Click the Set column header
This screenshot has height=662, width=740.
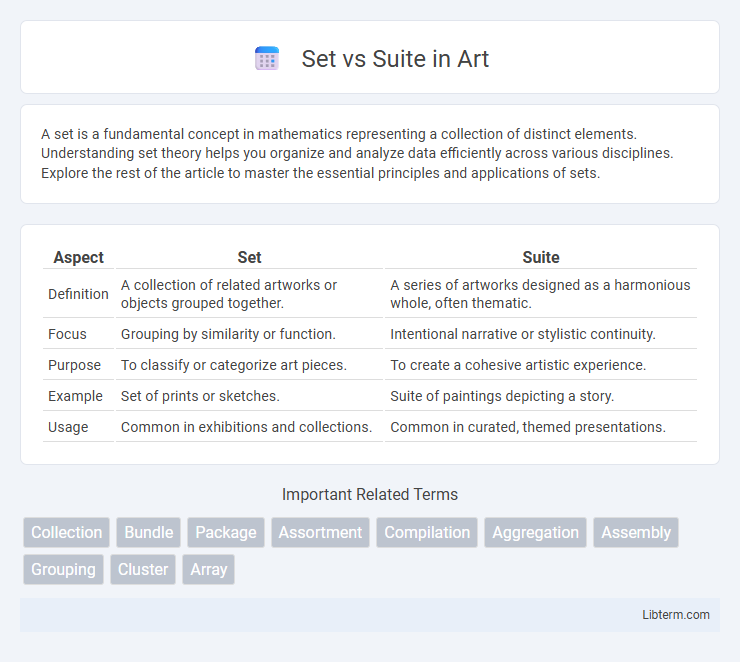[249, 257]
